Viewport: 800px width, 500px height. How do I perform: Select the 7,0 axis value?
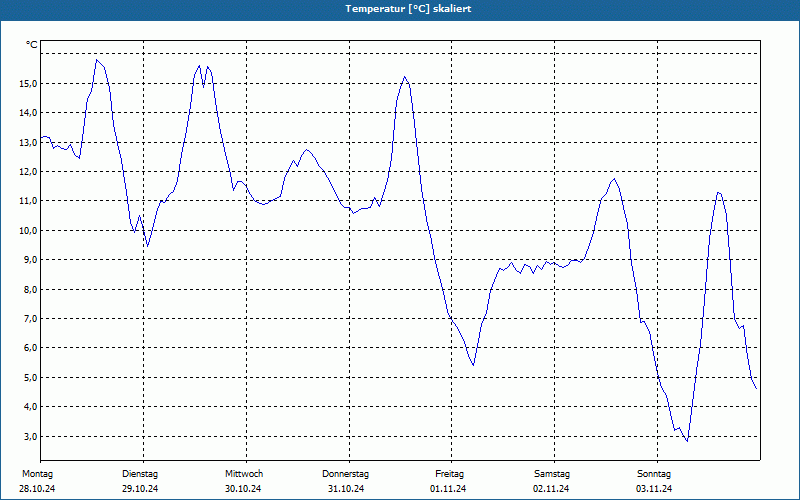point(30,319)
